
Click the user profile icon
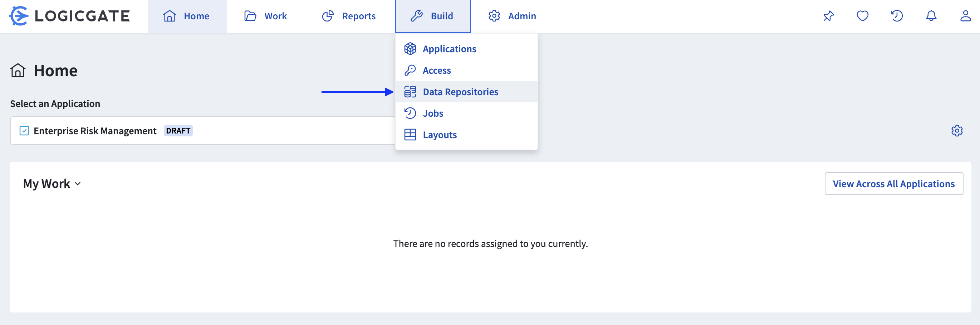coord(966,16)
